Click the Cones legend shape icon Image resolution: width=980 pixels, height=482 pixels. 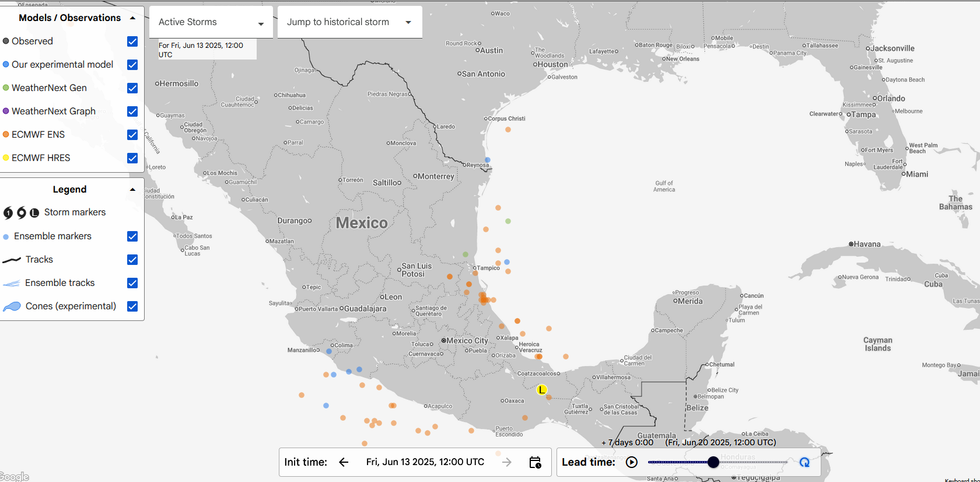pyautogui.click(x=12, y=306)
